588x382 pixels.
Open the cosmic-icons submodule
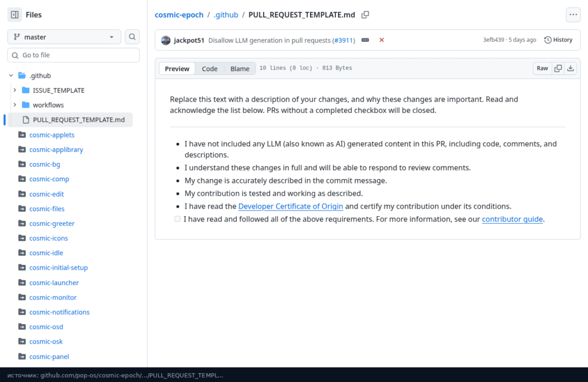(48, 238)
